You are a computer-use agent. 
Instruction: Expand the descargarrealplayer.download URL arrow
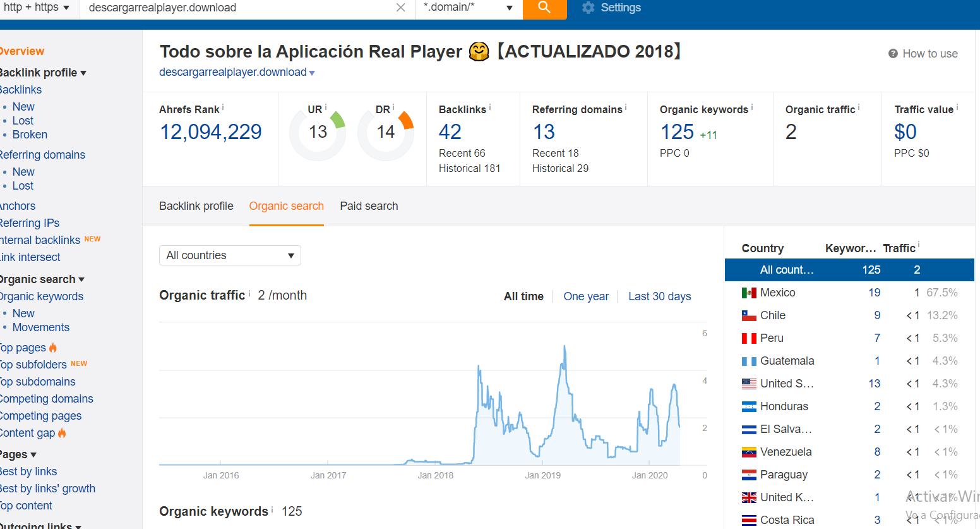pyautogui.click(x=312, y=73)
